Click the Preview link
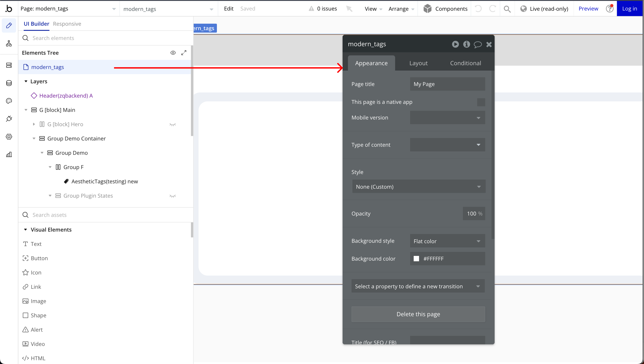This screenshot has width=644, height=364. coord(588,9)
